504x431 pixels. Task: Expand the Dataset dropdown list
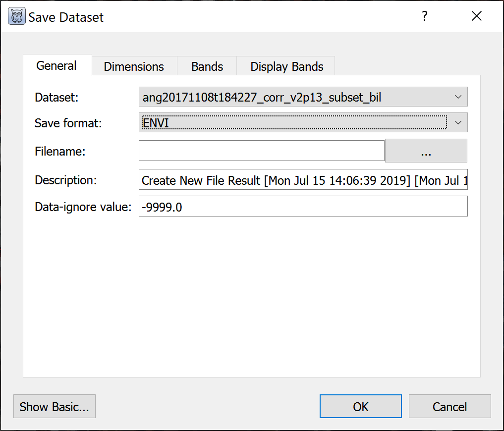[x=303, y=97]
